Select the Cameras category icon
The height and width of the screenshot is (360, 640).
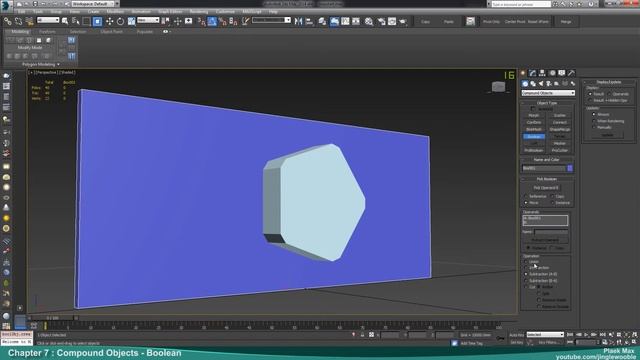click(549, 84)
